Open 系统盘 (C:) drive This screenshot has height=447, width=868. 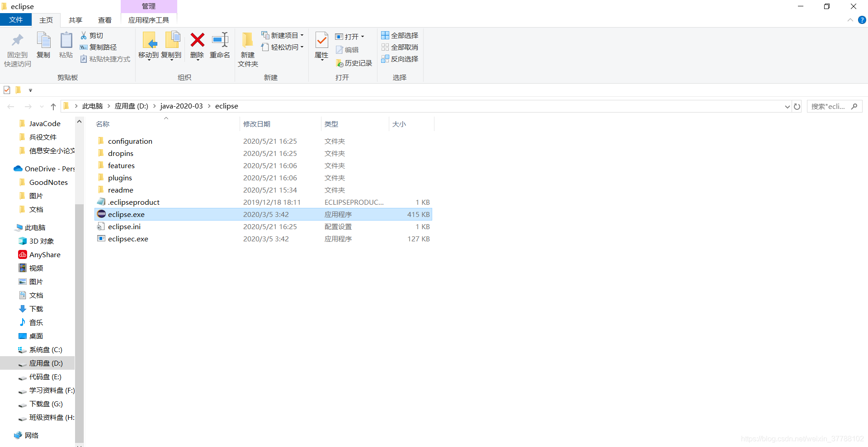(40, 349)
